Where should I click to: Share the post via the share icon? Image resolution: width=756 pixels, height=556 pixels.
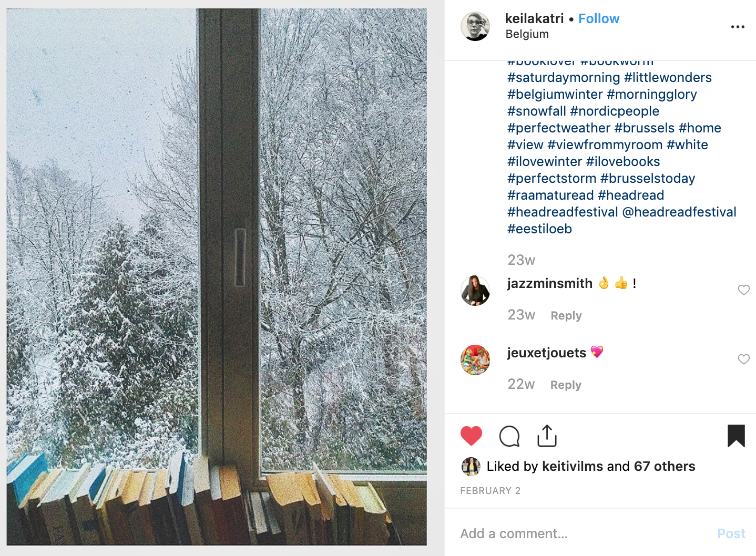point(547,436)
